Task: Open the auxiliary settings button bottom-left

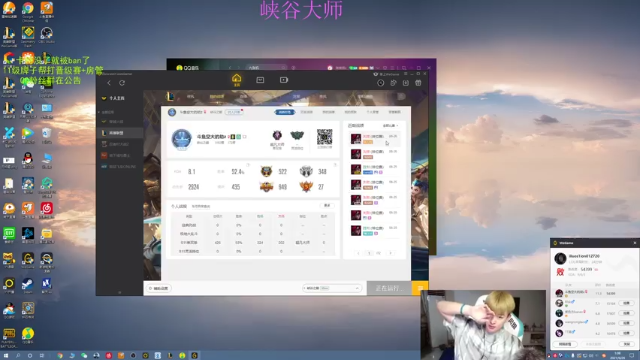Action: 159,288
